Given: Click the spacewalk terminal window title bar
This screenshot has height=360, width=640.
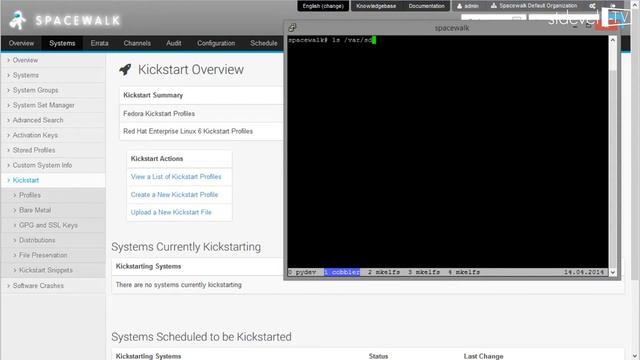Looking at the screenshot, I should click(452, 28).
